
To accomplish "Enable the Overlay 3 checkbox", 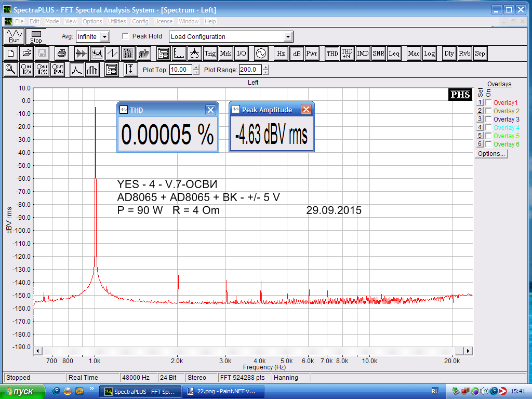I will point(488,119).
